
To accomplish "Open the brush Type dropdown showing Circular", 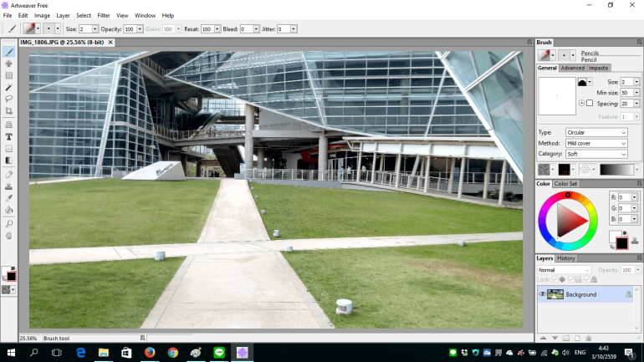I will tap(596, 132).
